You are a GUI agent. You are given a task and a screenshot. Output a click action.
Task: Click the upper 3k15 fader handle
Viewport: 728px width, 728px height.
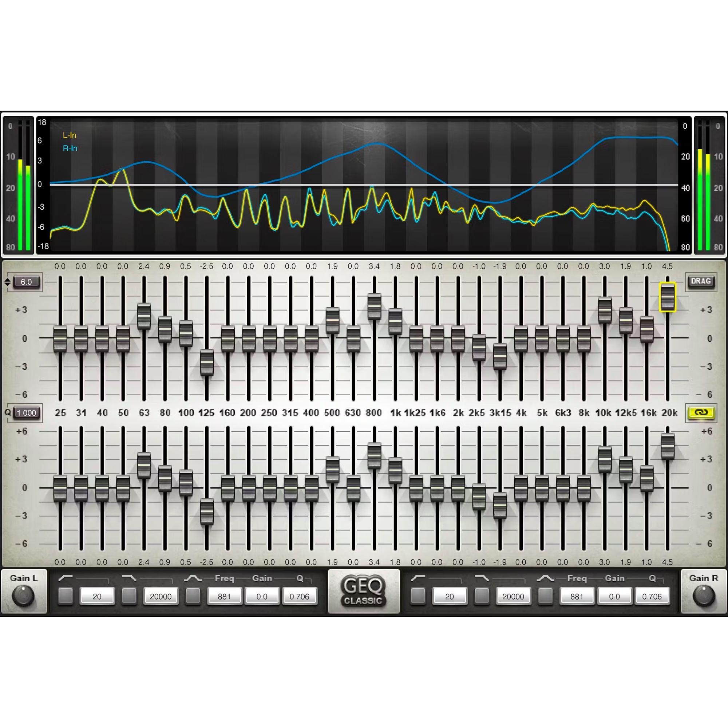[500, 356]
